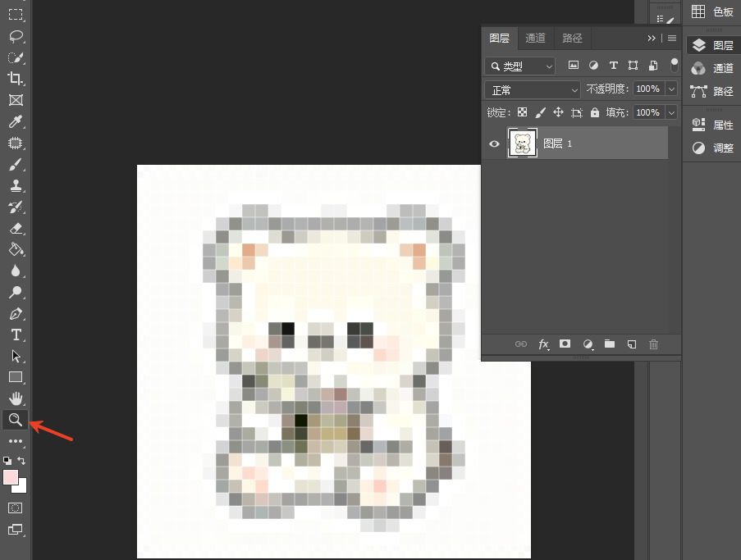Select the Zoom tool
The width and height of the screenshot is (741, 560).
(x=15, y=420)
